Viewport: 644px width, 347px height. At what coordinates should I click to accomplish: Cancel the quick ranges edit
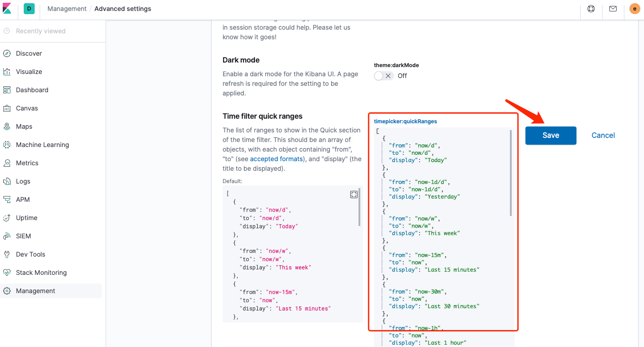[603, 136]
